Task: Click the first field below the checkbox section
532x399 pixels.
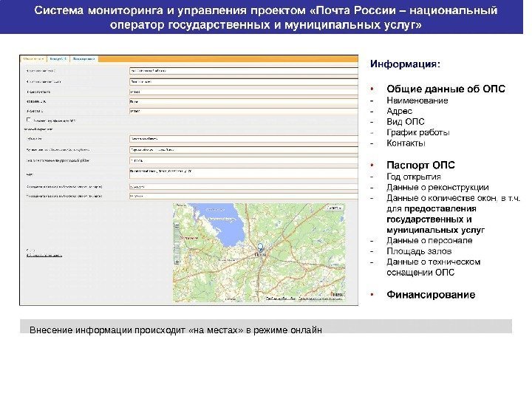Action: point(244,139)
